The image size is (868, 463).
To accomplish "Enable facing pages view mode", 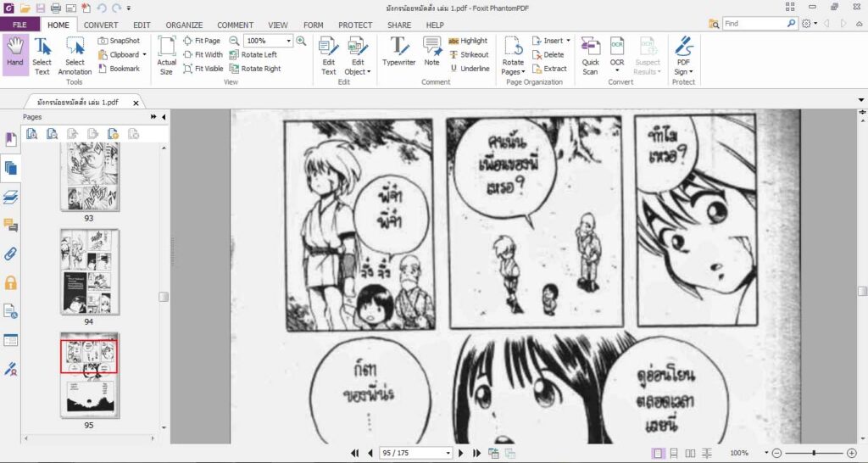I will (690, 453).
